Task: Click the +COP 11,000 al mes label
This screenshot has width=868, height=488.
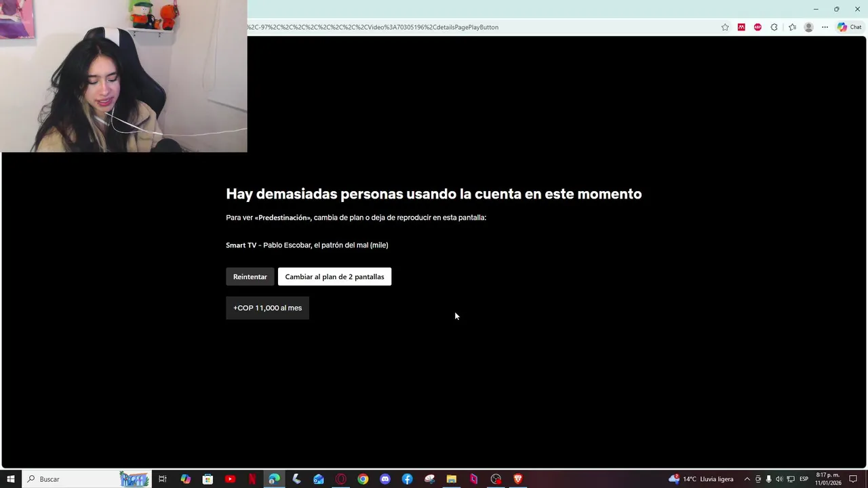Action: click(x=267, y=308)
